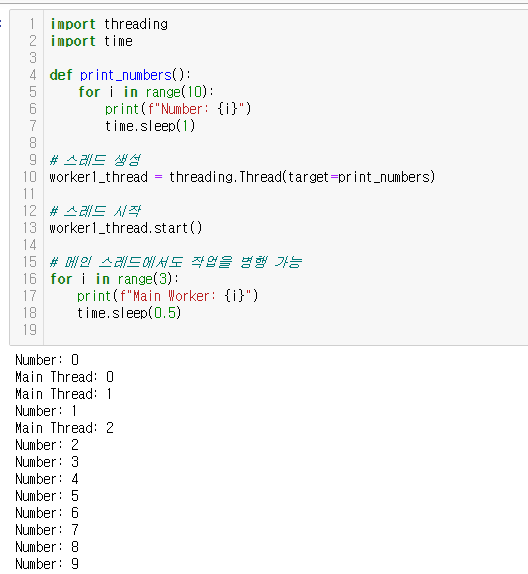Click output line 'Number: 0'
The height and width of the screenshot is (574, 528).
(47, 360)
